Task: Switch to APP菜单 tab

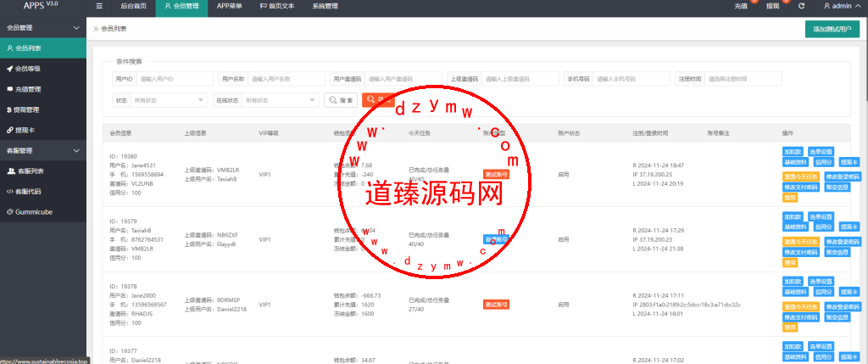Action: (229, 7)
